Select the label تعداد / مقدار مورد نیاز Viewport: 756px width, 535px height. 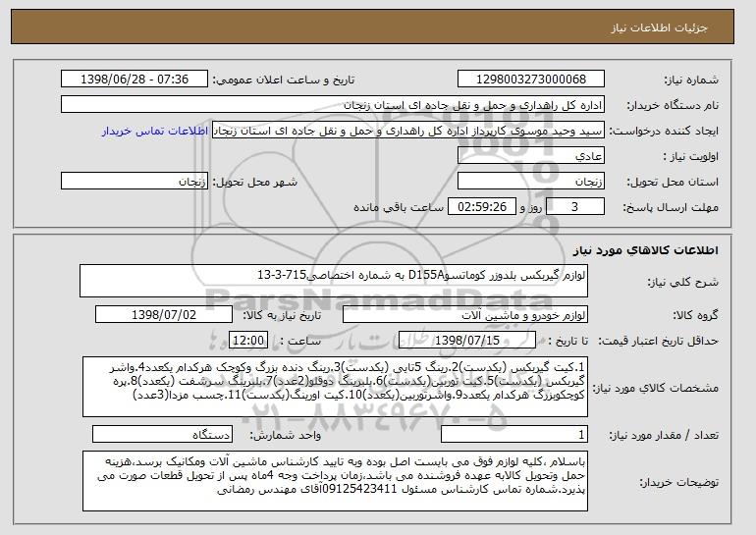tap(664, 435)
